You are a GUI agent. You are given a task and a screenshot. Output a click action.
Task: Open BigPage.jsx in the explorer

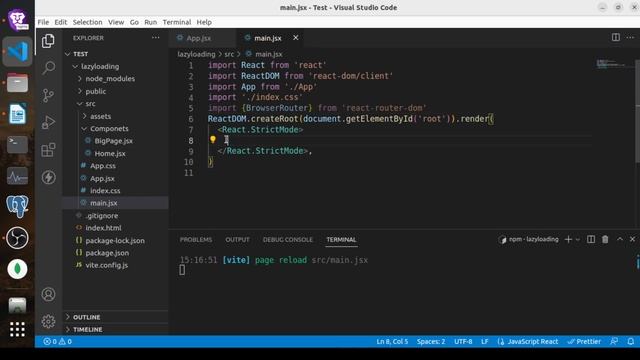point(113,141)
